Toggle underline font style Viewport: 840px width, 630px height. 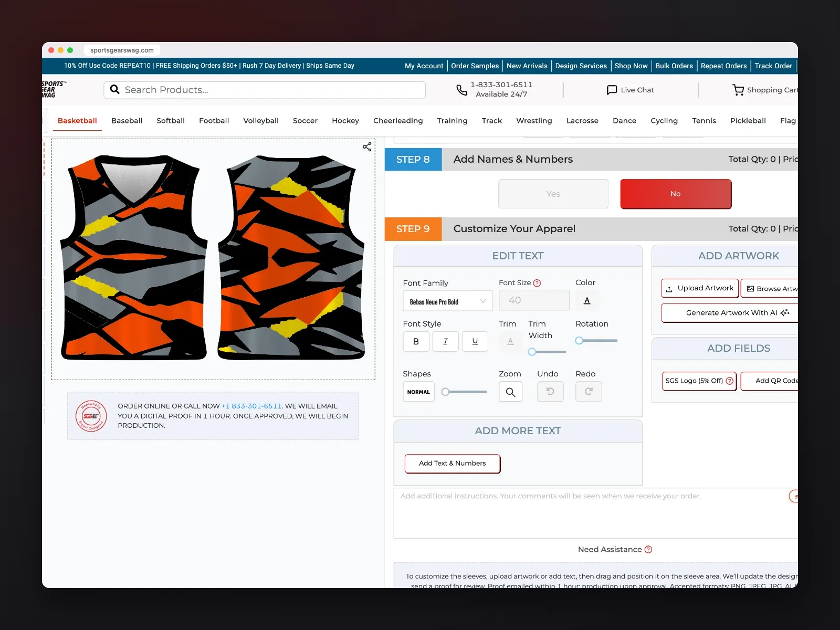tap(475, 341)
